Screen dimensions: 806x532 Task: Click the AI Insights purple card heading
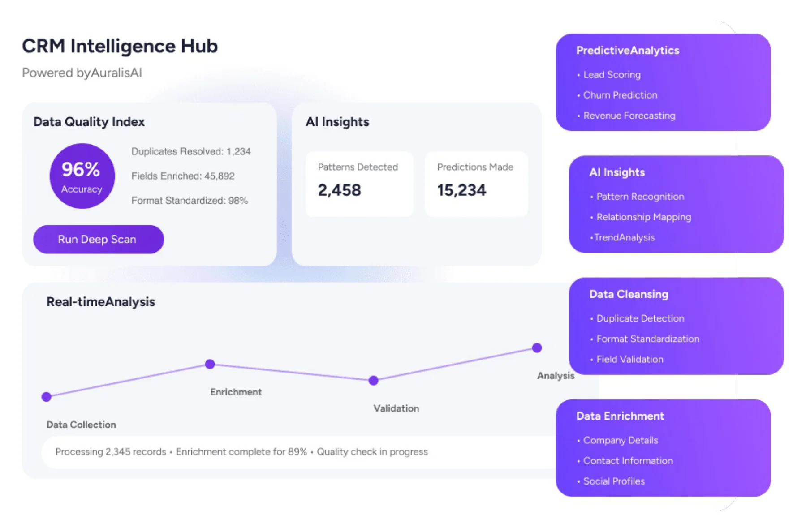coord(617,172)
